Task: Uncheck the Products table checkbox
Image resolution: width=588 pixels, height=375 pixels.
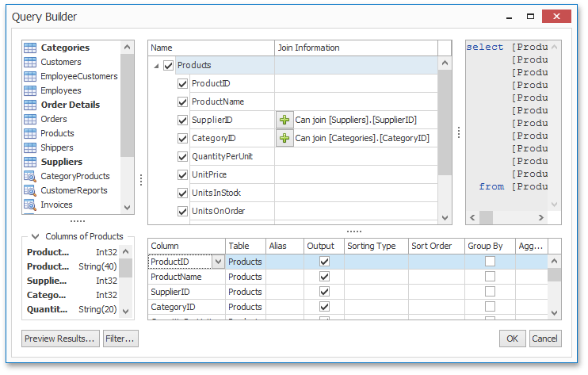Action: pos(168,66)
